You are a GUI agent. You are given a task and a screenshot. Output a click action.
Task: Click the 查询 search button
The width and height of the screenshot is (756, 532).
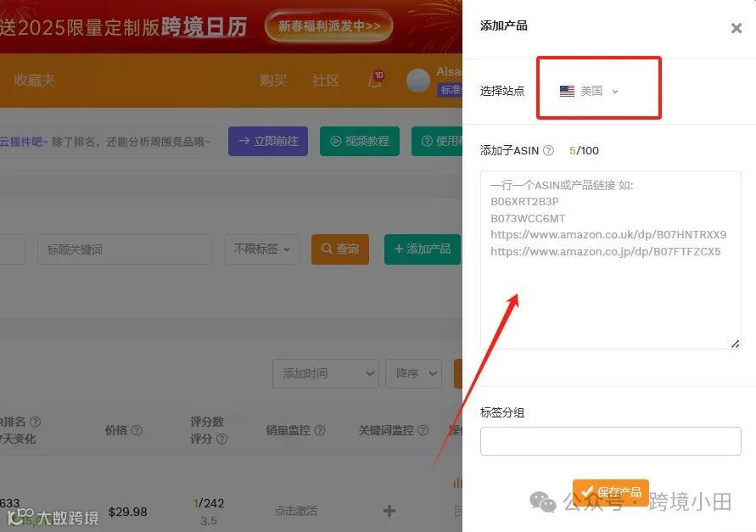click(x=340, y=249)
